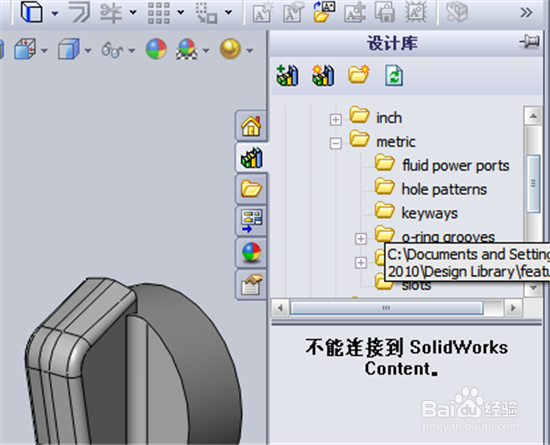
Task: Open dropdown beside glasses icon
Action: pyautogui.click(x=132, y=50)
